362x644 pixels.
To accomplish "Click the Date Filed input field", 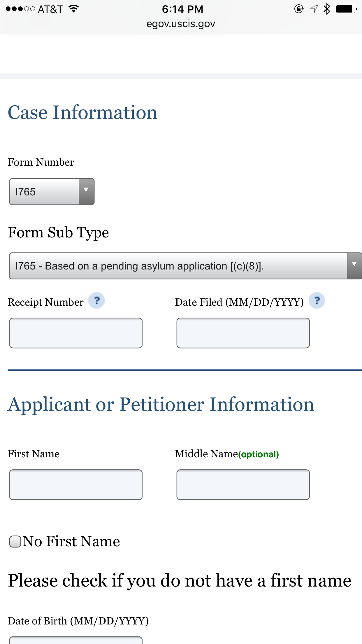I will pyautogui.click(x=243, y=333).
